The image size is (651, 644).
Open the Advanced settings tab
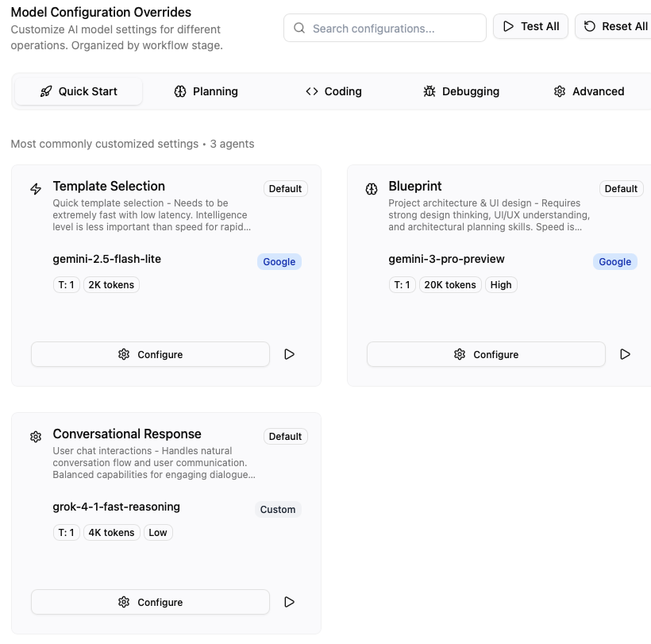[589, 91]
